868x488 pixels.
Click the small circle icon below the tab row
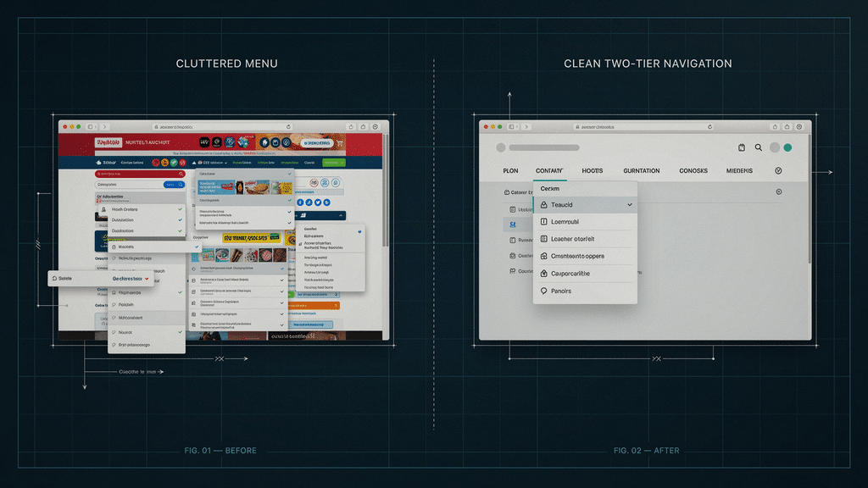tap(779, 192)
